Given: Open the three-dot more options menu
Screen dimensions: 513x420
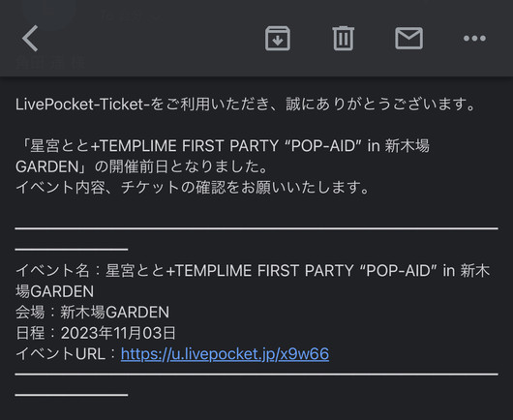Looking at the screenshot, I should point(474,39).
